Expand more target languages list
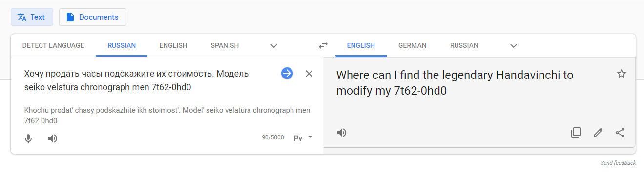Image resolution: width=644 pixels, height=176 pixels. point(513,46)
